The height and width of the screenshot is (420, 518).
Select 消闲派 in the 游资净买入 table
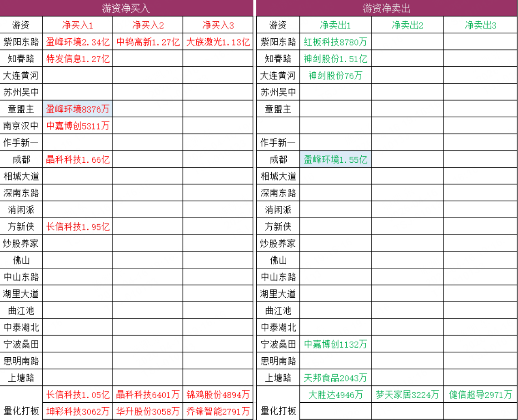21,210
